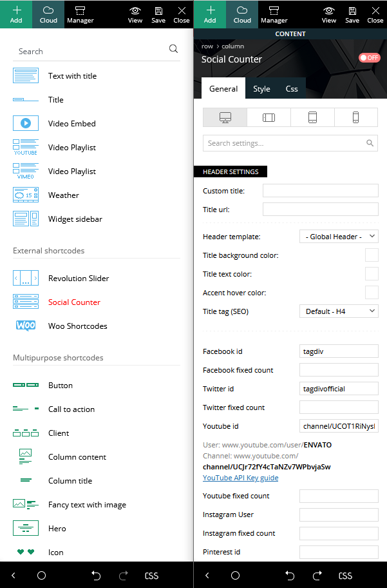
Task: Pick Title background color swatch
Action: tap(372, 255)
